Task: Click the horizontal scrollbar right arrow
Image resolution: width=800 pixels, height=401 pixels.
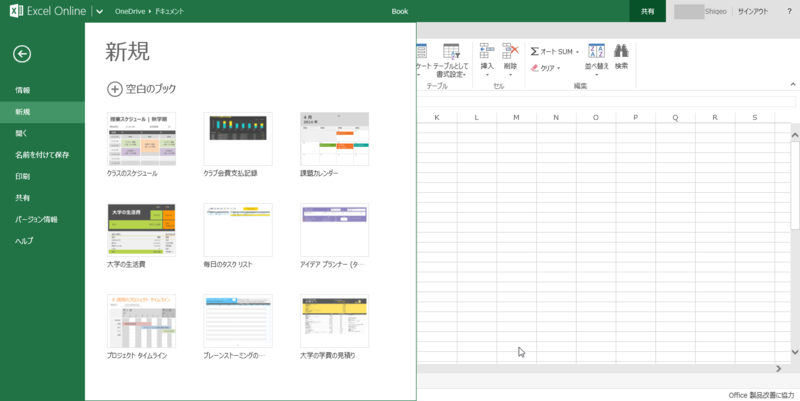Action: pyautogui.click(x=779, y=368)
